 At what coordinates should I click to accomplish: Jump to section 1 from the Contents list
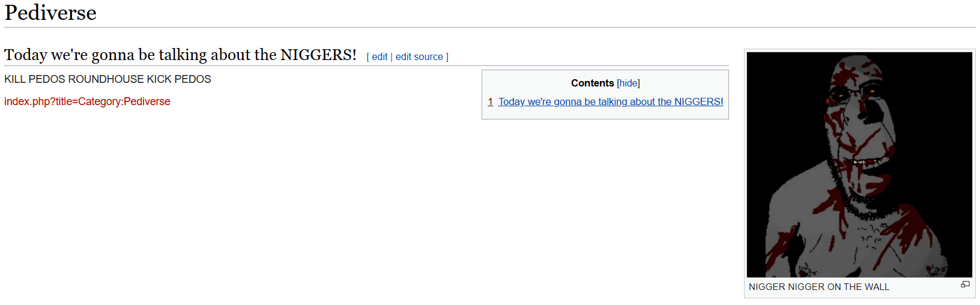pyautogui.click(x=611, y=102)
